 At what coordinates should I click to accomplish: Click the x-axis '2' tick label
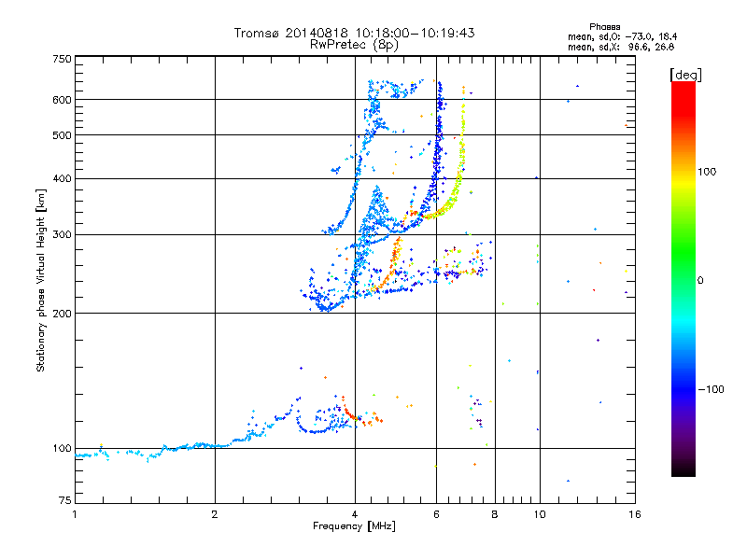tap(215, 514)
